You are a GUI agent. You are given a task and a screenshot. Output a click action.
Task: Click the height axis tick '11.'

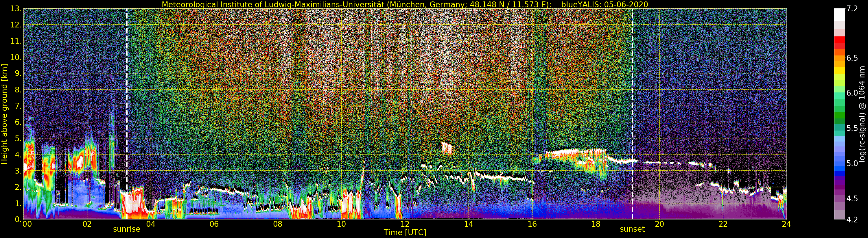16,41
